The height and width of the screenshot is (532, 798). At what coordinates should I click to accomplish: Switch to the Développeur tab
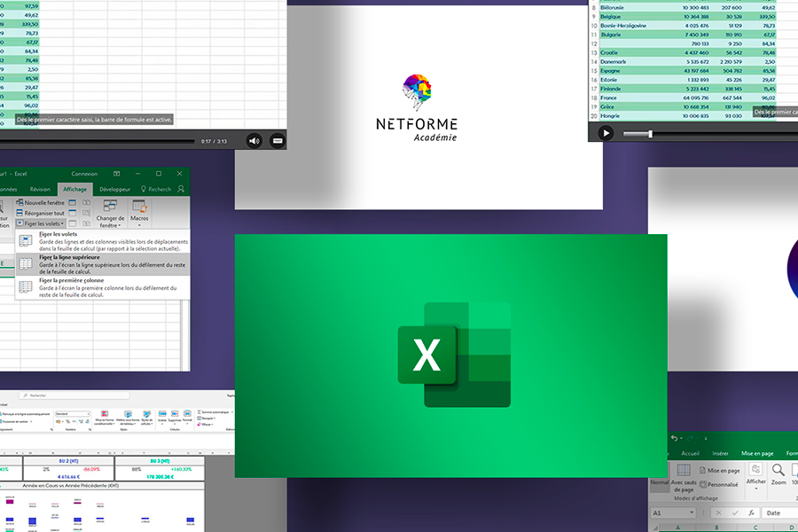coord(115,189)
